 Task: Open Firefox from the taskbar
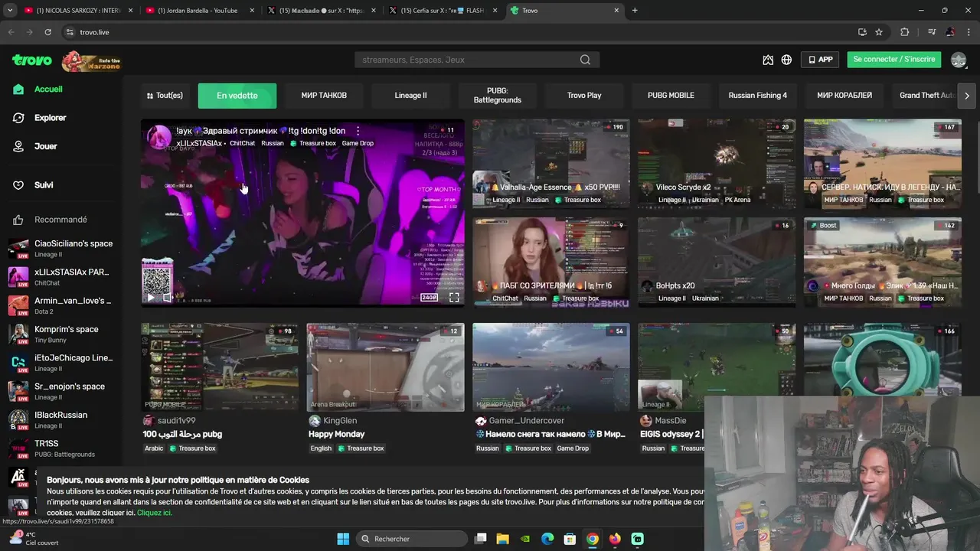click(x=615, y=539)
